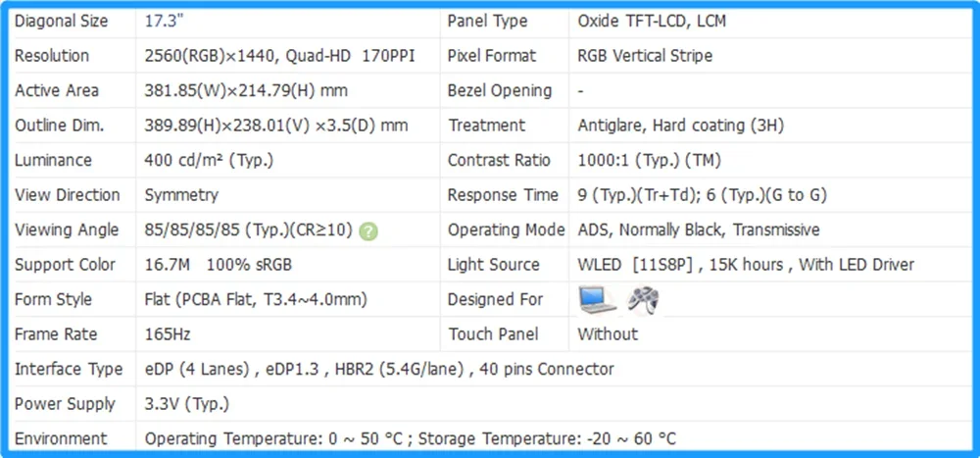Click the Oxide TFT-LCD panel type value
Screen dimensions: 980x458
(x=652, y=21)
